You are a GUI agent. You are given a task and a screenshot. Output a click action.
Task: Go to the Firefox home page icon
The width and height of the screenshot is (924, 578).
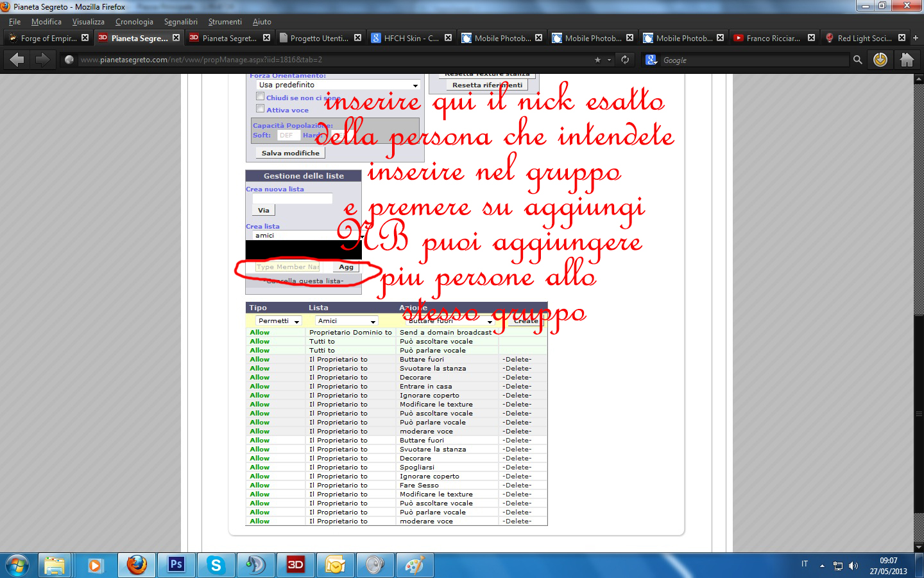pos(907,60)
